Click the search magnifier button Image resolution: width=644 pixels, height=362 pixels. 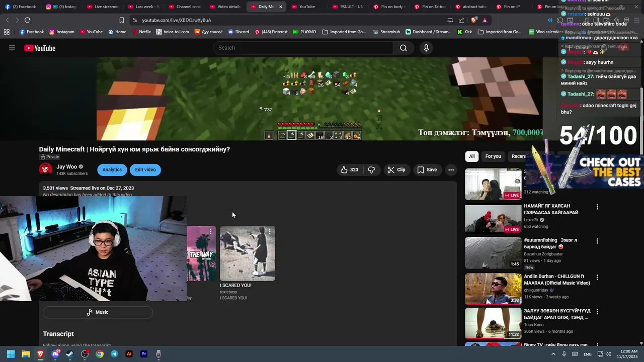[x=404, y=48]
